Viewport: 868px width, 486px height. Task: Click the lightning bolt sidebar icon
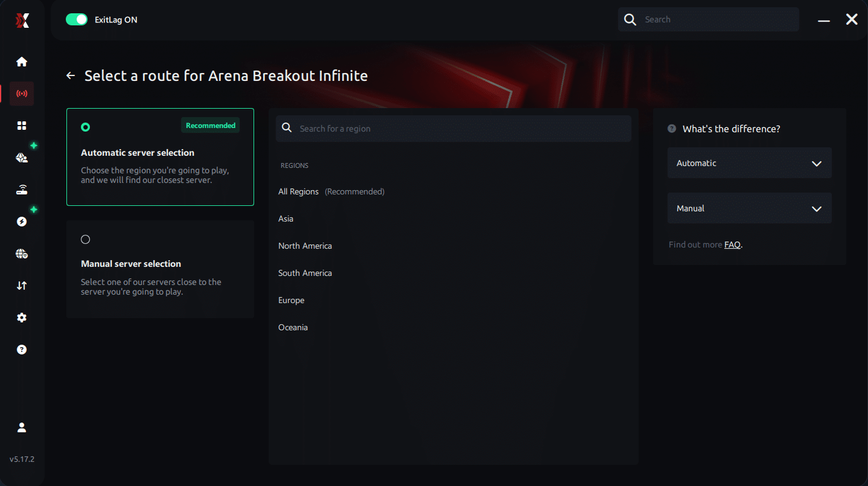click(x=22, y=222)
